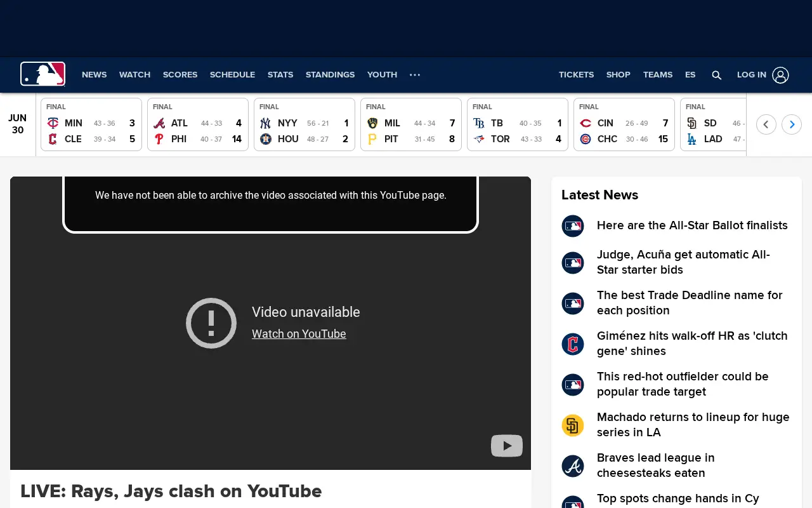
Task: Read 'Here are the All-Star Ballot finalists'
Action: click(692, 225)
